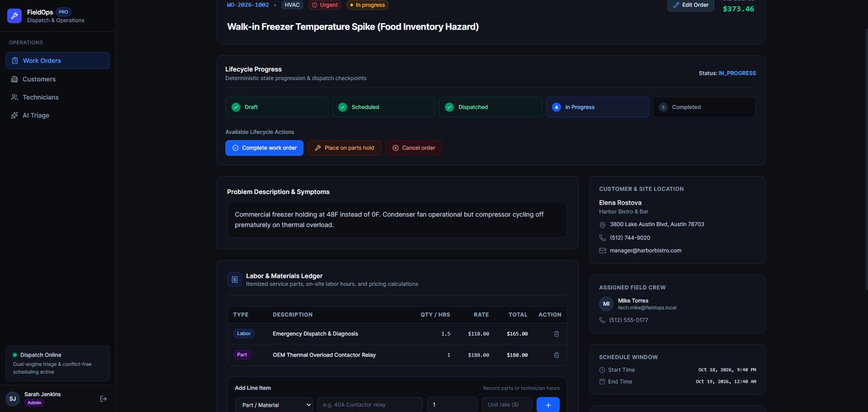Select the Dispatched lifecycle step
The image size is (868, 412).
[x=491, y=107]
